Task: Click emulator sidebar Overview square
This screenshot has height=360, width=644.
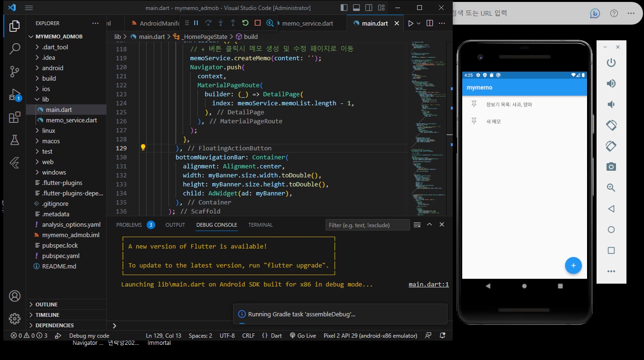Action: point(611,250)
